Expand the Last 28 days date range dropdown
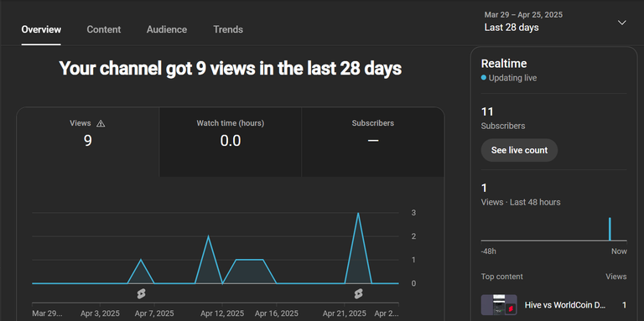Image resolution: width=644 pixels, height=321 pixels. [555, 22]
